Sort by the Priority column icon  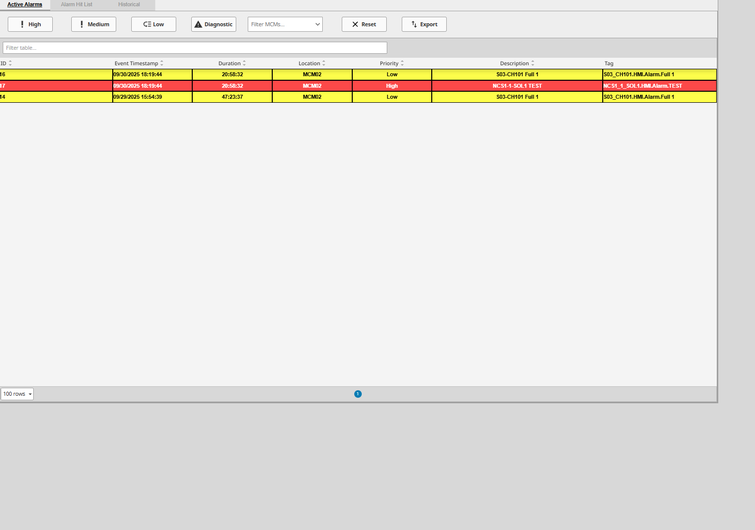[x=402, y=63]
